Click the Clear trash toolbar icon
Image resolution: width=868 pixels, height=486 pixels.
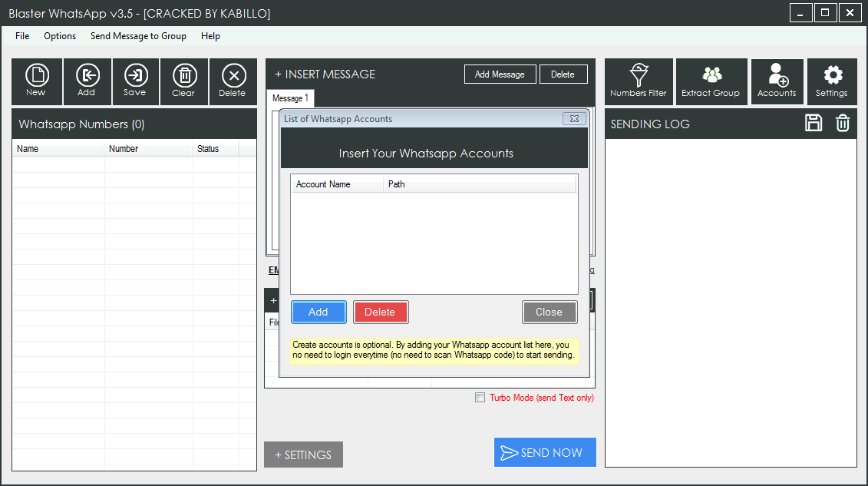183,81
